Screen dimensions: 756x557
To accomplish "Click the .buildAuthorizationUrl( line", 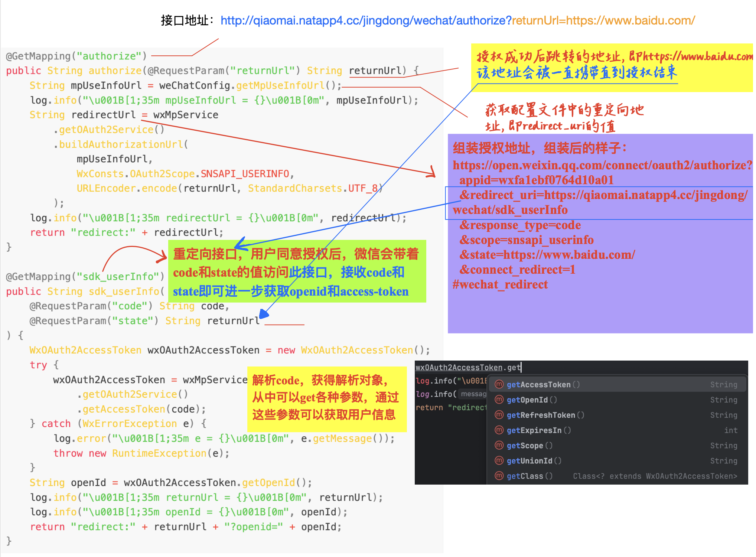I will coord(121,144).
